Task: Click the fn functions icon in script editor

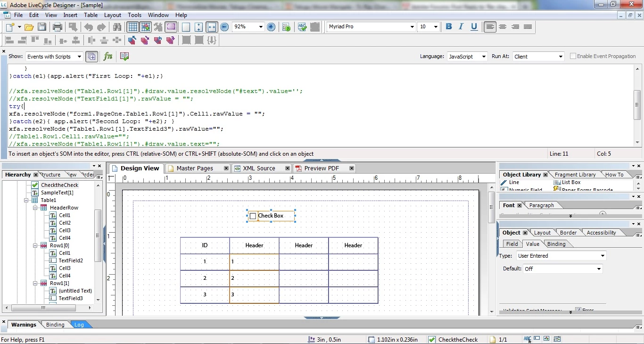Action: coord(108,56)
